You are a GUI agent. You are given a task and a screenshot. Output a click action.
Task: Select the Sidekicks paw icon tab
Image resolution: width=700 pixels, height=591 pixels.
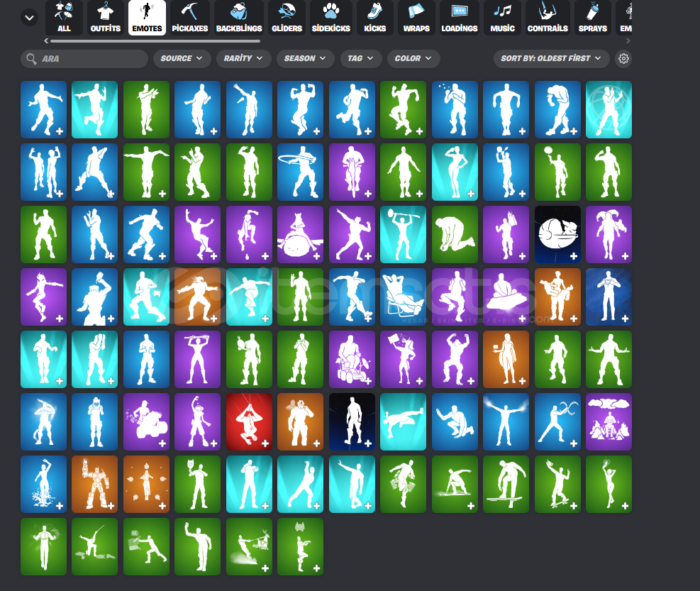pyautogui.click(x=330, y=18)
